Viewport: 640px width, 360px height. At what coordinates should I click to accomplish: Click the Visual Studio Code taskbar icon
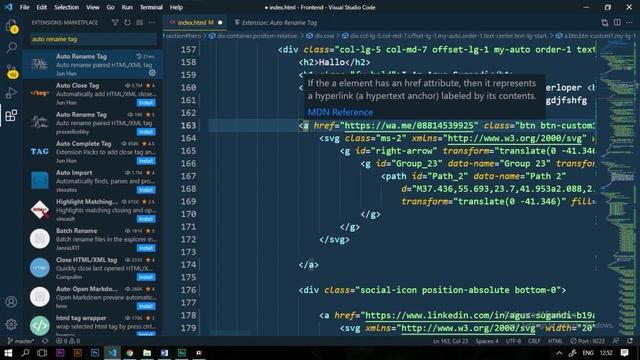click(x=112, y=353)
